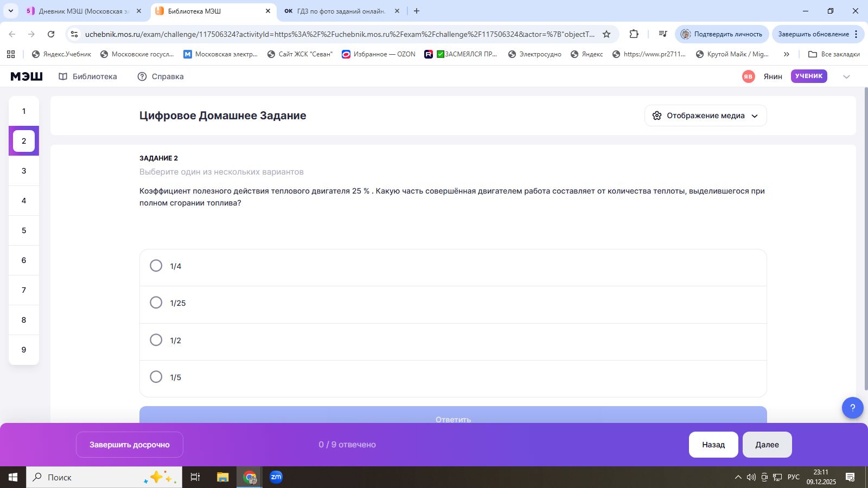Open Zoom from the taskbar
Viewport: 868px width, 488px height.
276,477
